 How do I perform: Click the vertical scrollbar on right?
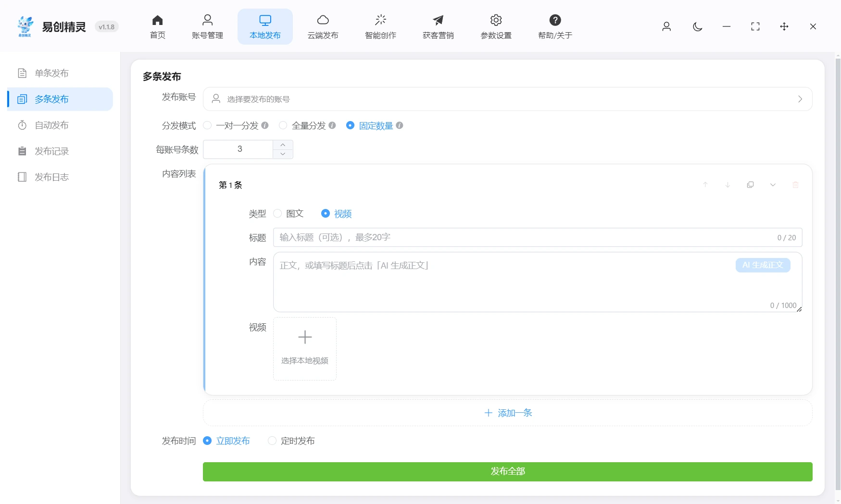pos(838,274)
